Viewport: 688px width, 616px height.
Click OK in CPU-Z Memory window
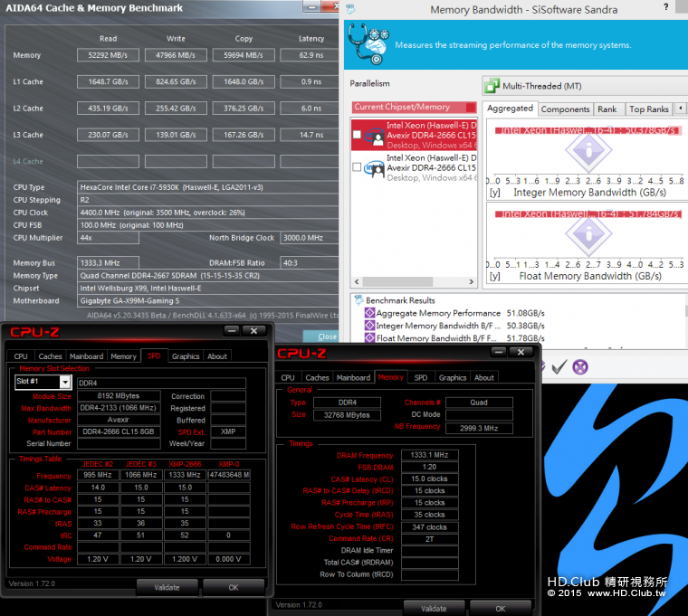click(501, 608)
